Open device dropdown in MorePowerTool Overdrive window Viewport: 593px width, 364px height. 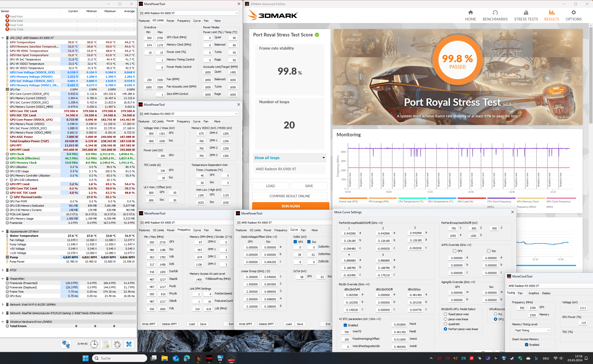tap(189, 13)
